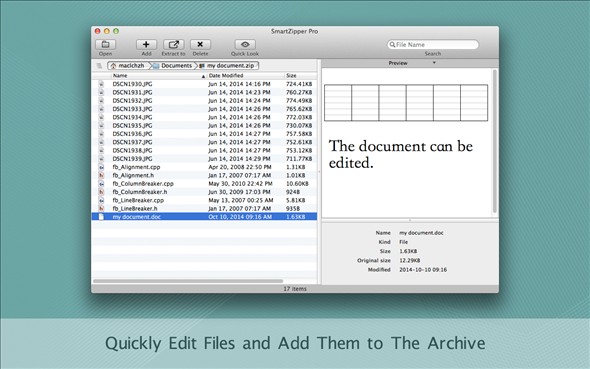This screenshot has width=590, height=369.
Task: Click the header icon of fb_LineBreaker.h
Action: (x=101, y=208)
